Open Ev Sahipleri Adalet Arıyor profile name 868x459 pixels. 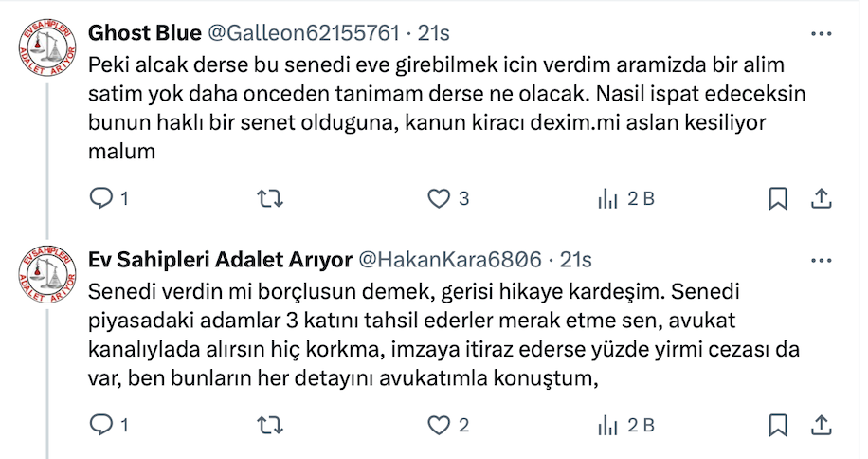pyautogui.click(x=219, y=260)
